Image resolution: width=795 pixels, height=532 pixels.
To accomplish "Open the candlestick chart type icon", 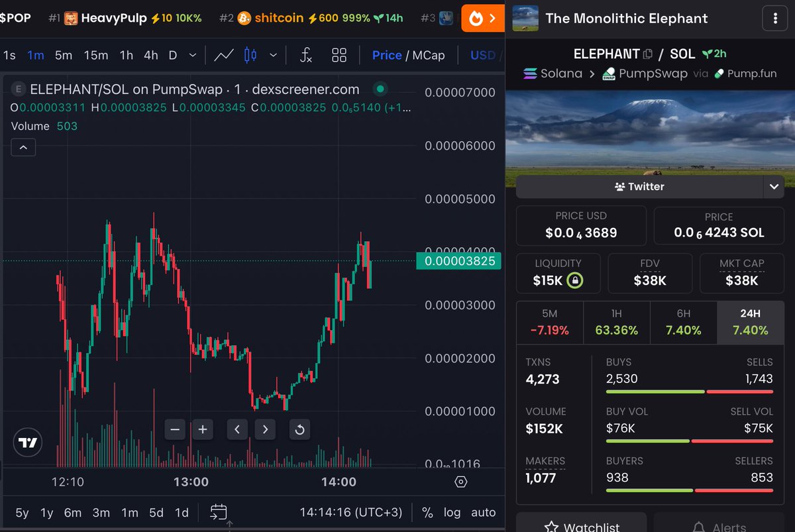I will pyautogui.click(x=250, y=55).
